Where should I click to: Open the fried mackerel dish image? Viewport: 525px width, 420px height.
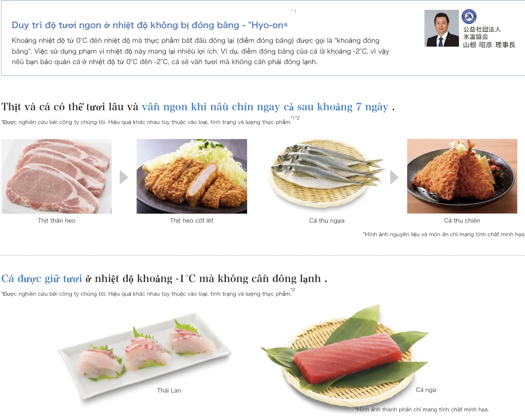462,176
